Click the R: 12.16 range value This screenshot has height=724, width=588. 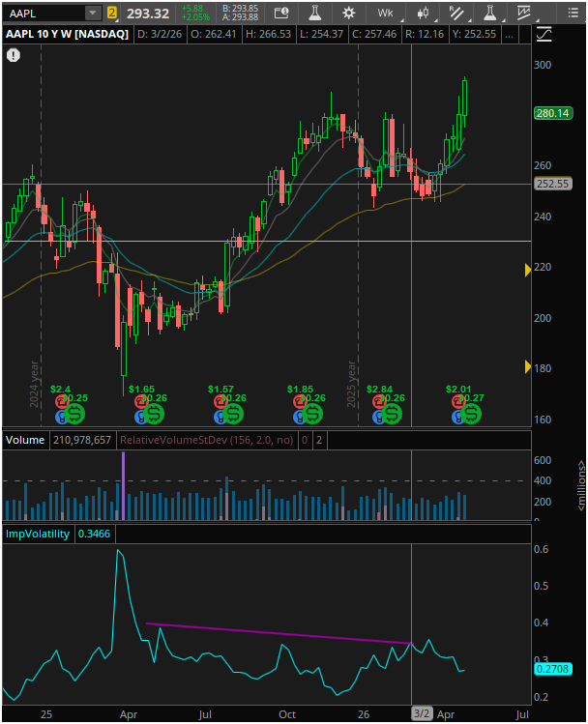[425, 34]
